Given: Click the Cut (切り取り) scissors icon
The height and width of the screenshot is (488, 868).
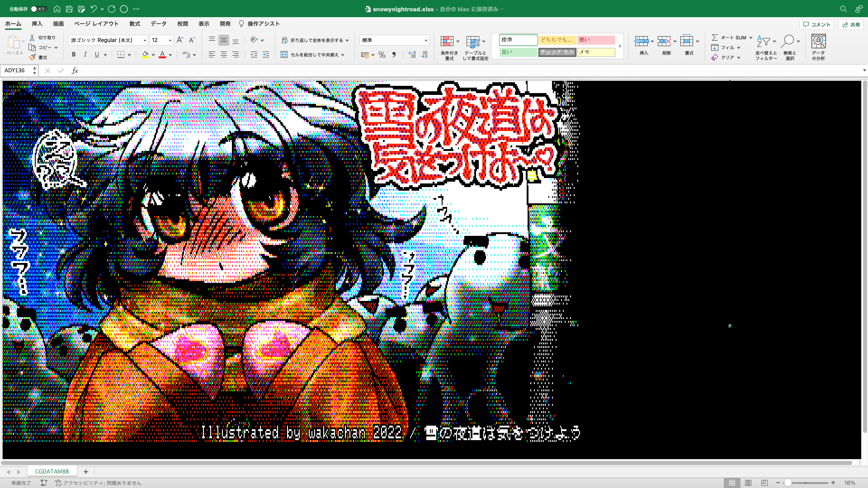Looking at the screenshot, I should click(x=32, y=38).
